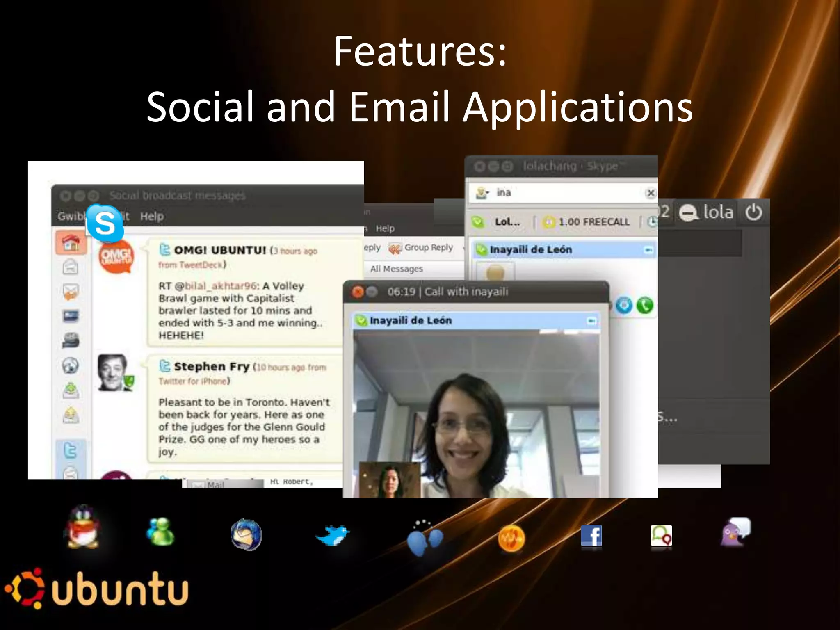Image resolution: width=840 pixels, height=630 pixels.
Task: Click the green chat bubble icon
Action: tap(661, 536)
